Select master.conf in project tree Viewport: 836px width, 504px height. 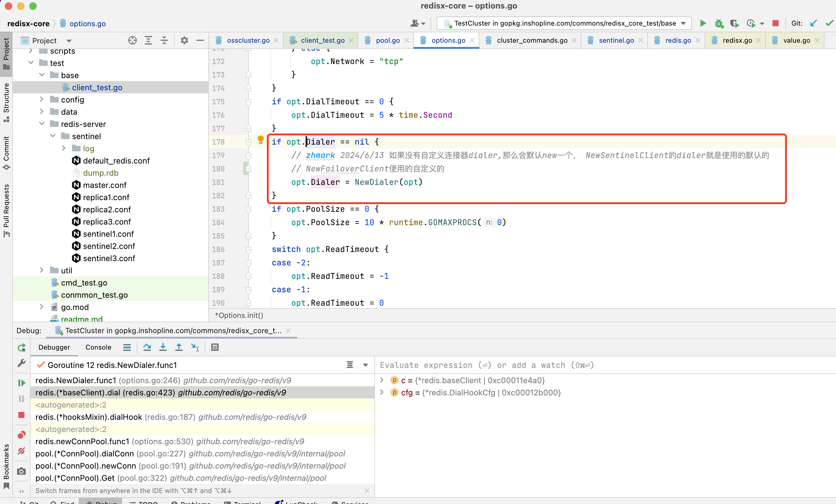tap(104, 185)
